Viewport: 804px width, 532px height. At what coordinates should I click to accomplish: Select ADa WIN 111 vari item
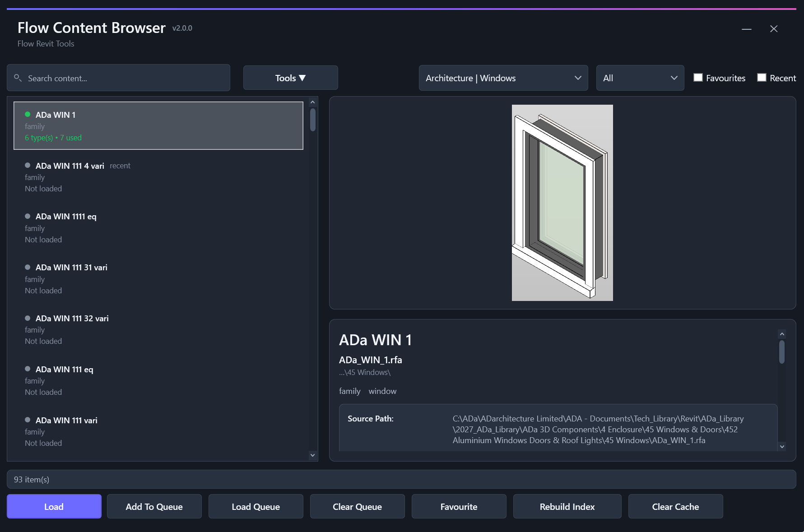(x=158, y=431)
